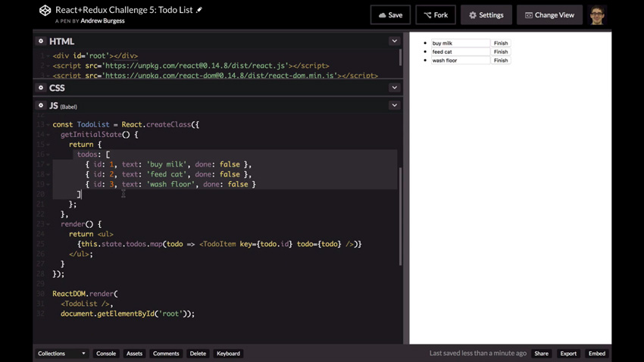The width and height of the screenshot is (644, 362).
Task: Click the 'wash floor' string in code
Action: (170, 184)
